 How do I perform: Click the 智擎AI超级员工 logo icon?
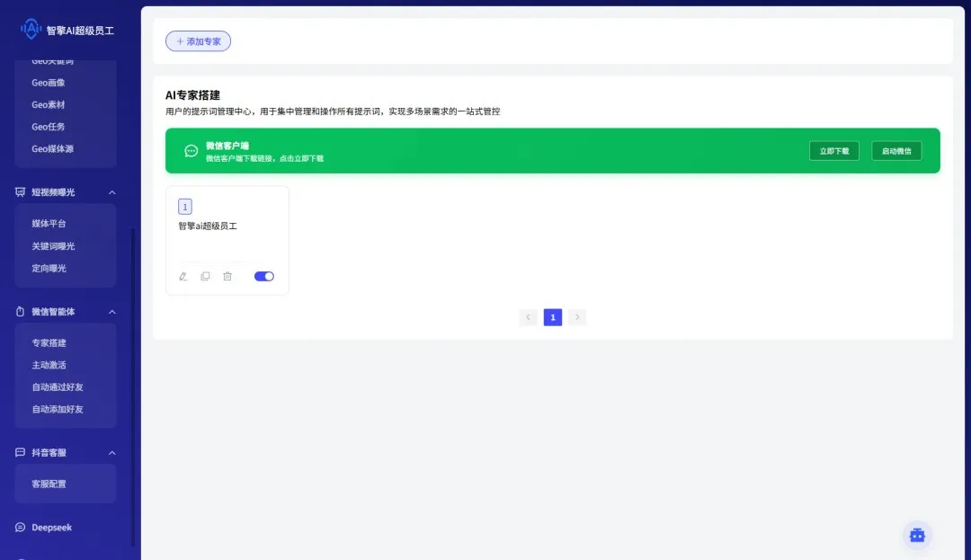pos(31,30)
